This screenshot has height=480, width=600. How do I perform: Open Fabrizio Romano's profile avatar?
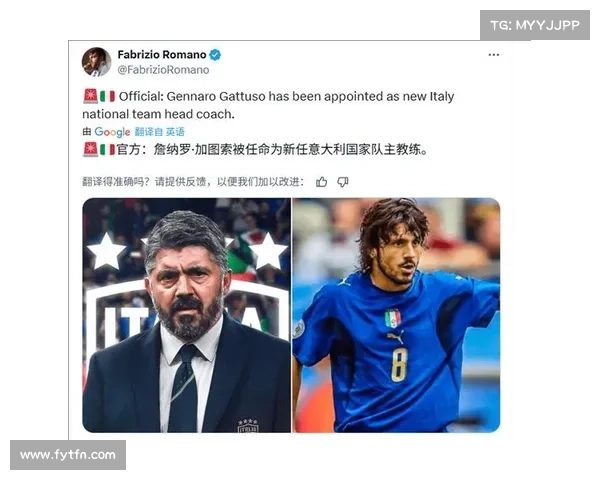click(x=96, y=62)
